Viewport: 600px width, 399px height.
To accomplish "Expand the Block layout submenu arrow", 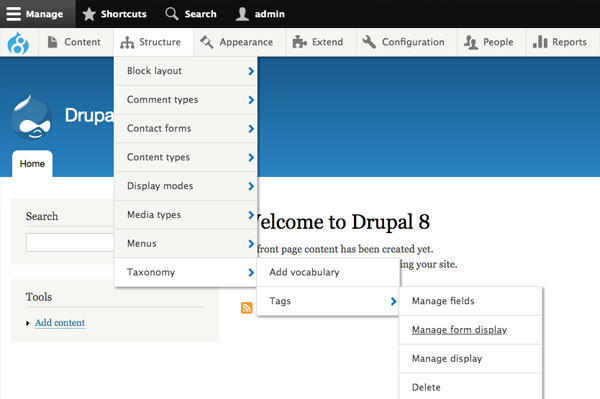I will click(x=251, y=71).
